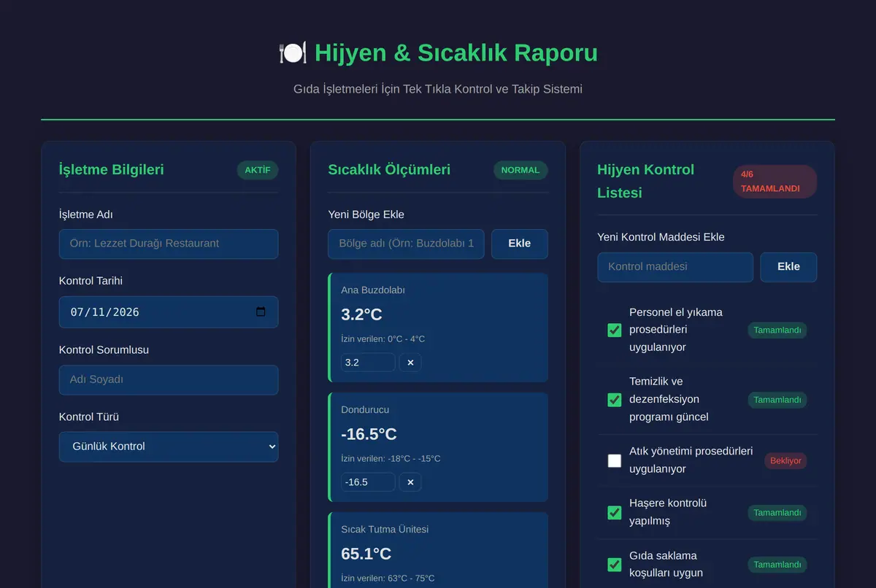Click the plate and cutlery icon in the header
876x588 pixels.
point(292,53)
